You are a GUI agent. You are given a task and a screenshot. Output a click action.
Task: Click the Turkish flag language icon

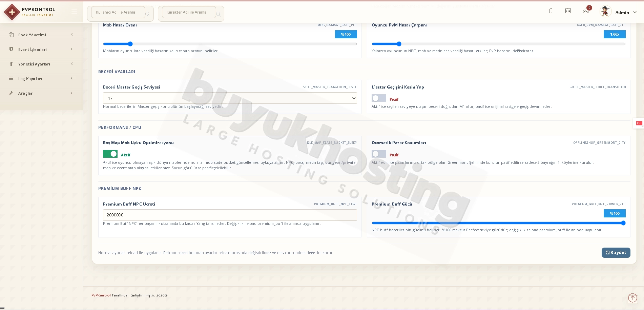point(639,123)
